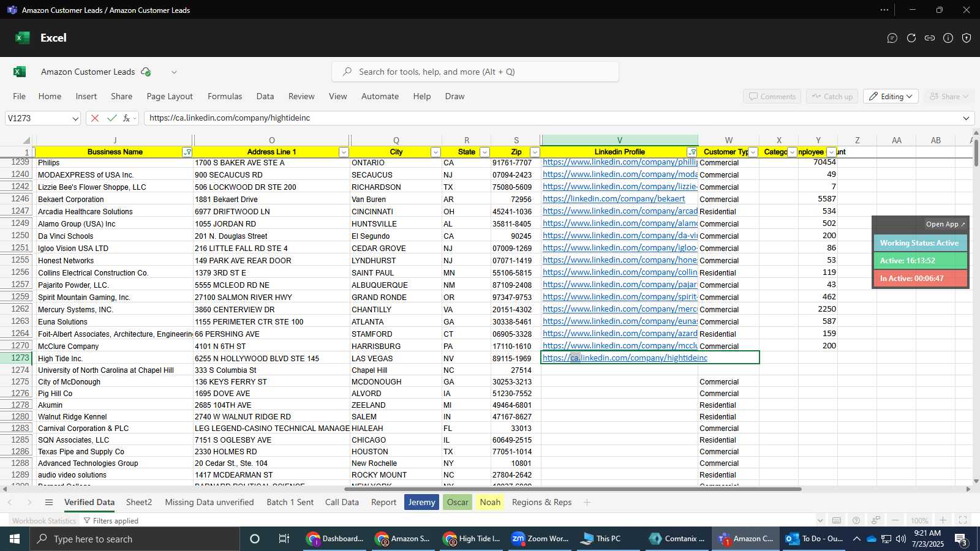Click the reload tab icon

point(911,38)
